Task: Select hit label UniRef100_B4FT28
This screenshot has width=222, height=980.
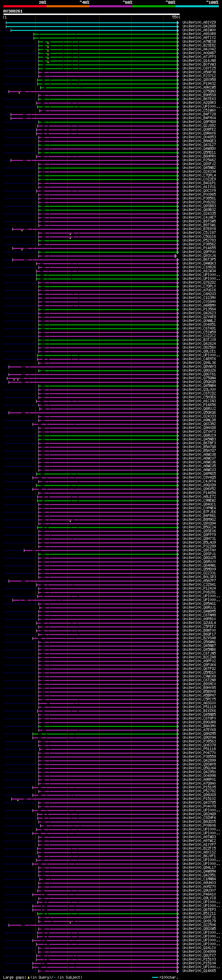Action: (199, 114)
